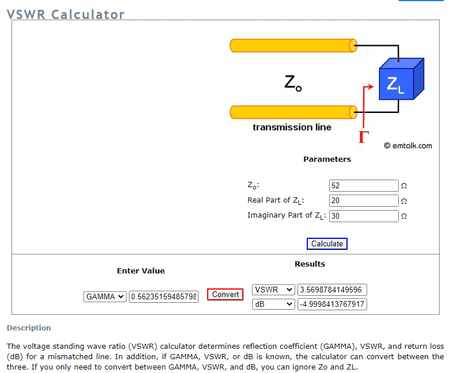Focus the Imaginary Part of ZL field
450x373 pixels.
tap(364, 216)
